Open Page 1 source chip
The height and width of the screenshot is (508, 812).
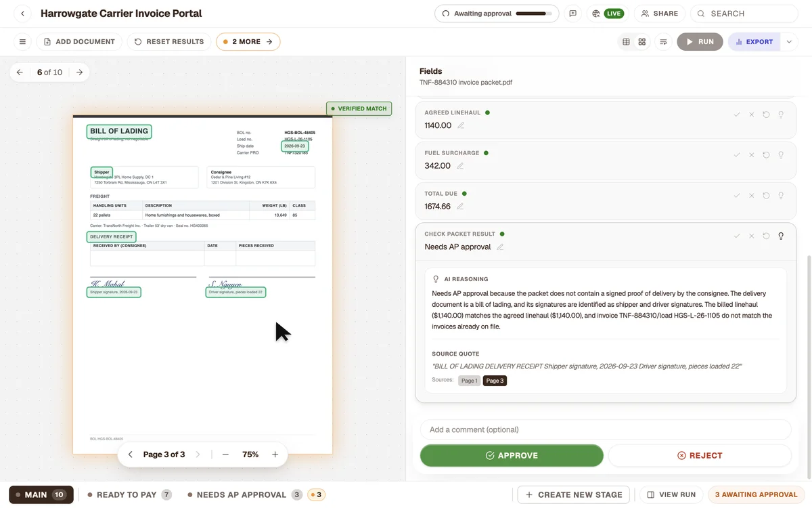point(469,381)
